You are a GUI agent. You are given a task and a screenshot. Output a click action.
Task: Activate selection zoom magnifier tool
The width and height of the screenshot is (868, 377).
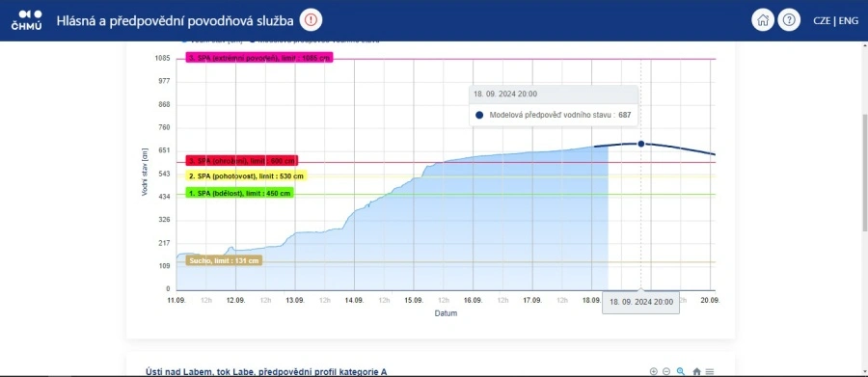coord(681,371)
